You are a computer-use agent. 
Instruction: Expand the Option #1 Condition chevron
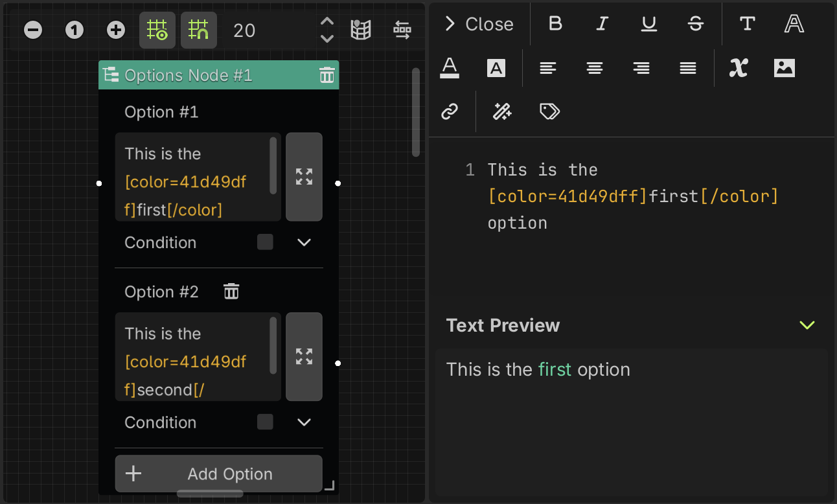304,242
